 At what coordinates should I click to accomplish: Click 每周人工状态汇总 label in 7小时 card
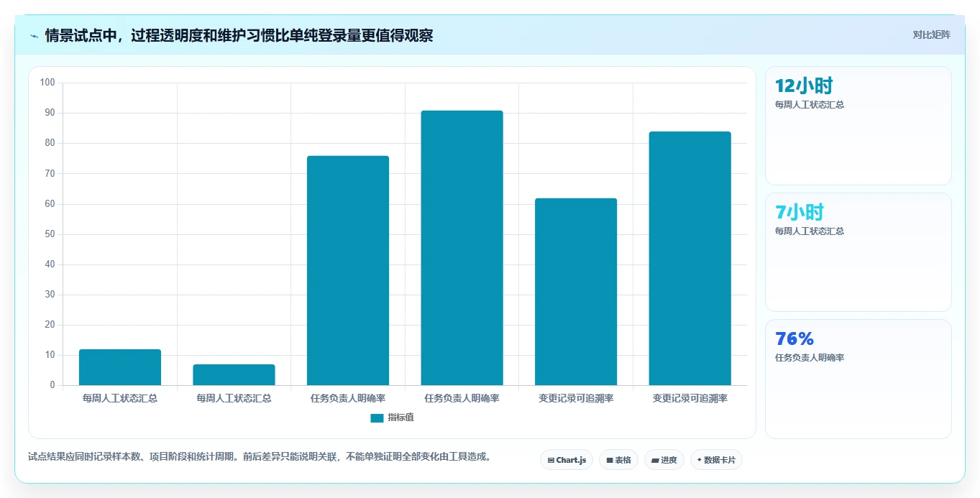pyautogui.click(x=810, y=231)
